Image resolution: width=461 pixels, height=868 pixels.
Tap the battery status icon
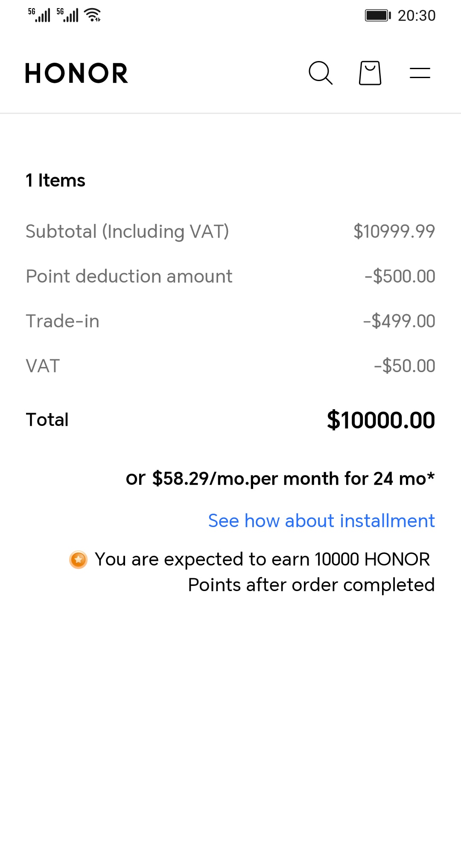[378, 15]
